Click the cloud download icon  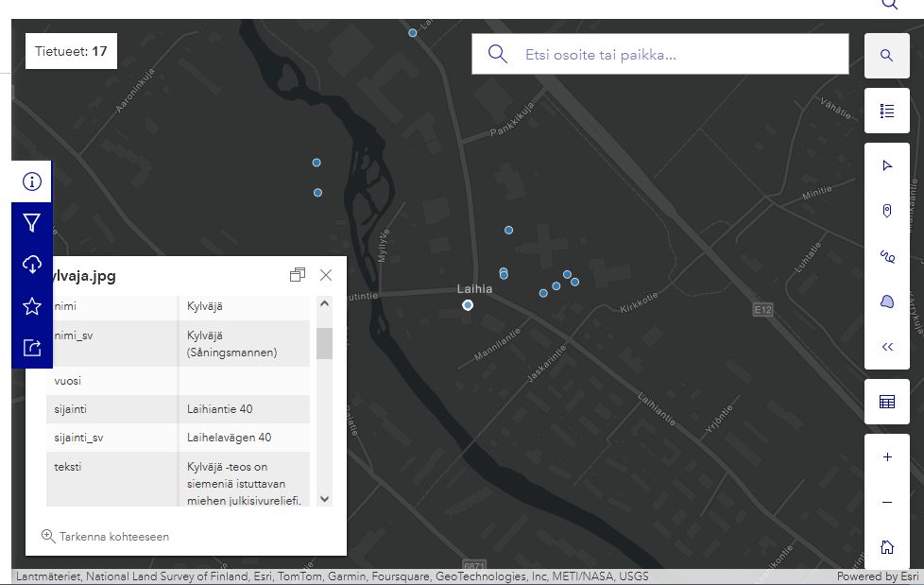click(x=31, y=265)
